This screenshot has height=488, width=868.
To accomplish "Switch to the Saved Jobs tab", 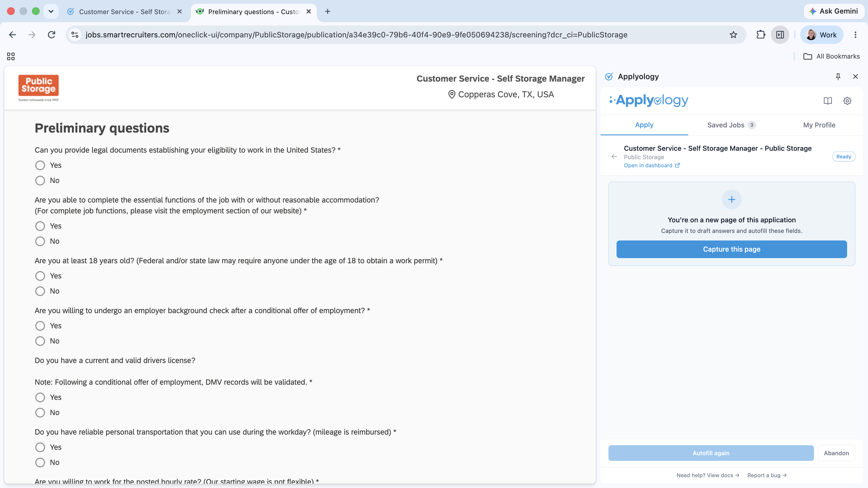I will [x=732, y=125].
